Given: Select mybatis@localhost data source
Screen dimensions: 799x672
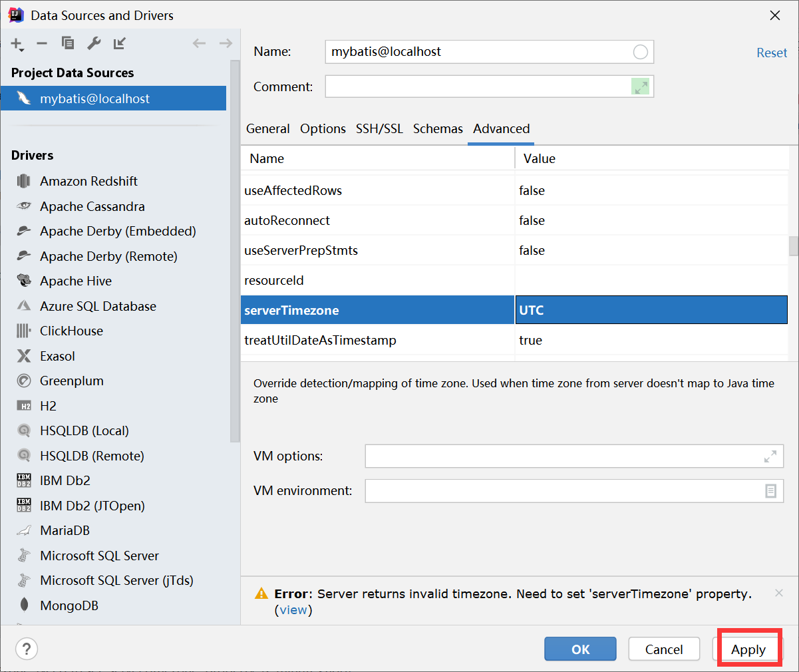Looking at the screenshot, I should pyautogui.click(x=113, y=98).
